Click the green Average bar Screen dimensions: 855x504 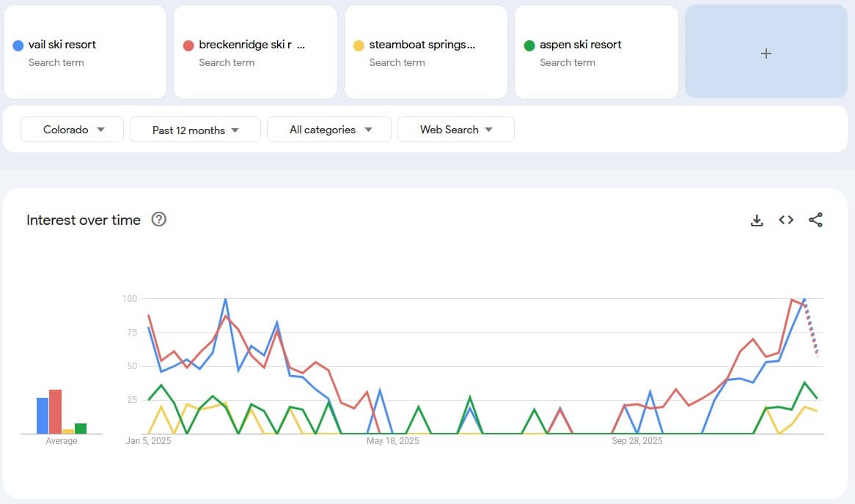pyautogui.click(x=81, y=429)
